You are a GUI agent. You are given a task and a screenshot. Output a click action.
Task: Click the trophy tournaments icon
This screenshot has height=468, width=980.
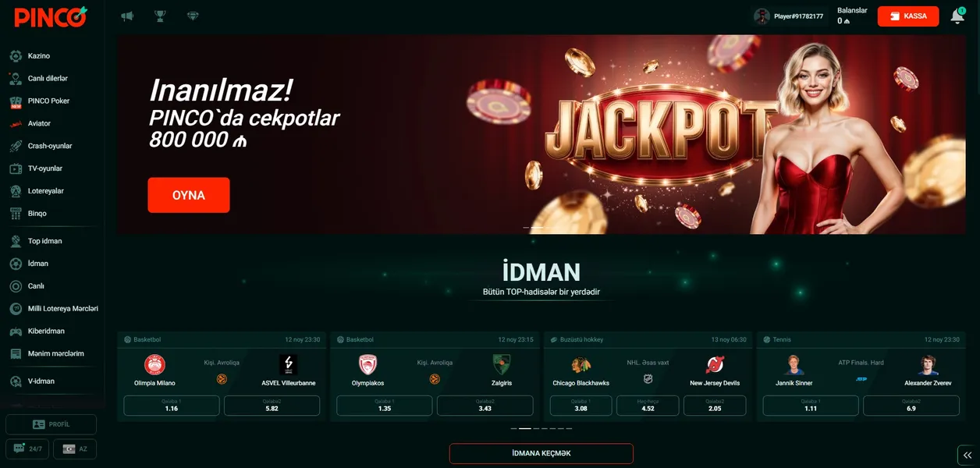point(160,16)
